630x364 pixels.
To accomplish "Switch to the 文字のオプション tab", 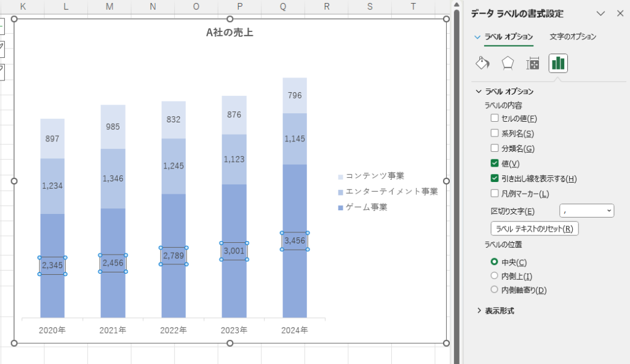I will click(x=573, y=37).
